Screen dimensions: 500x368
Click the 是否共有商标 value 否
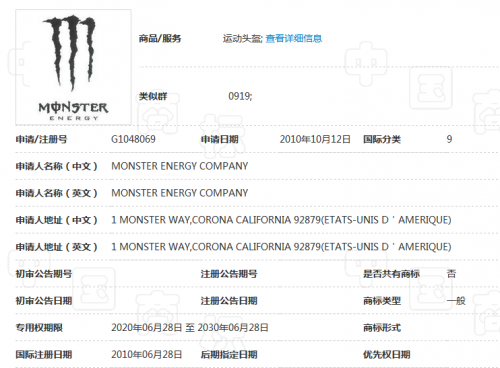(x=451, y=274)
